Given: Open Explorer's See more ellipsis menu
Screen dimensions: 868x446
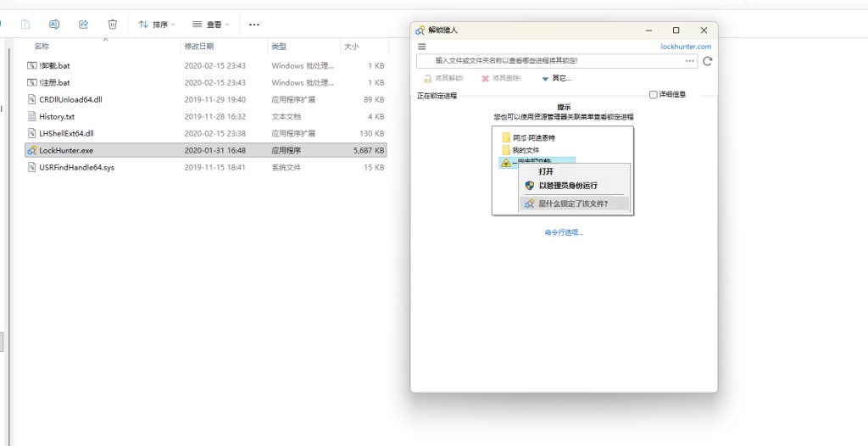Looking at the screenshot, I should 254,25.
